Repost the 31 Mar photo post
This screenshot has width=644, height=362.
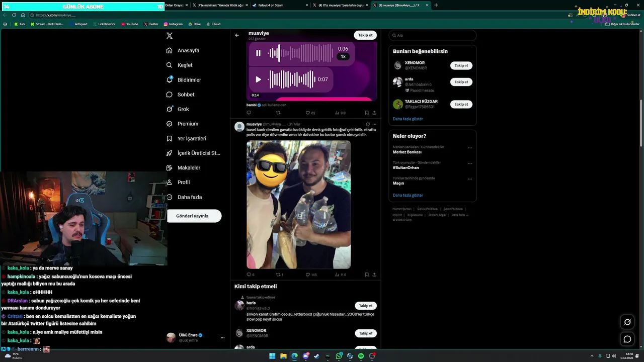[280, 275]
